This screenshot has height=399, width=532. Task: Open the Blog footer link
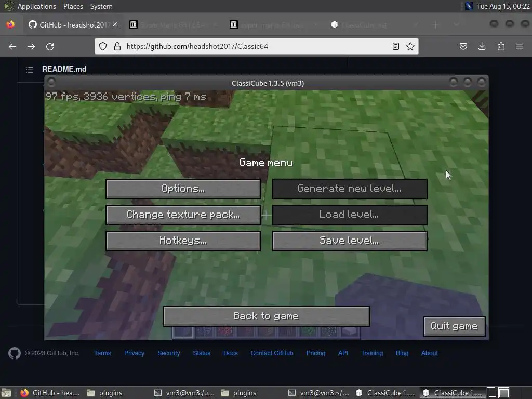click(x=402, y=353)
